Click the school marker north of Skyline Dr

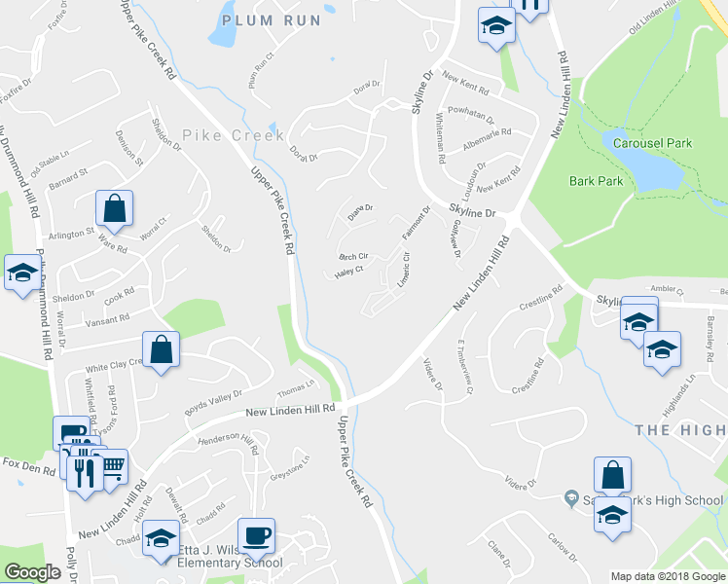pyautogui.click(x=496, y=26)
